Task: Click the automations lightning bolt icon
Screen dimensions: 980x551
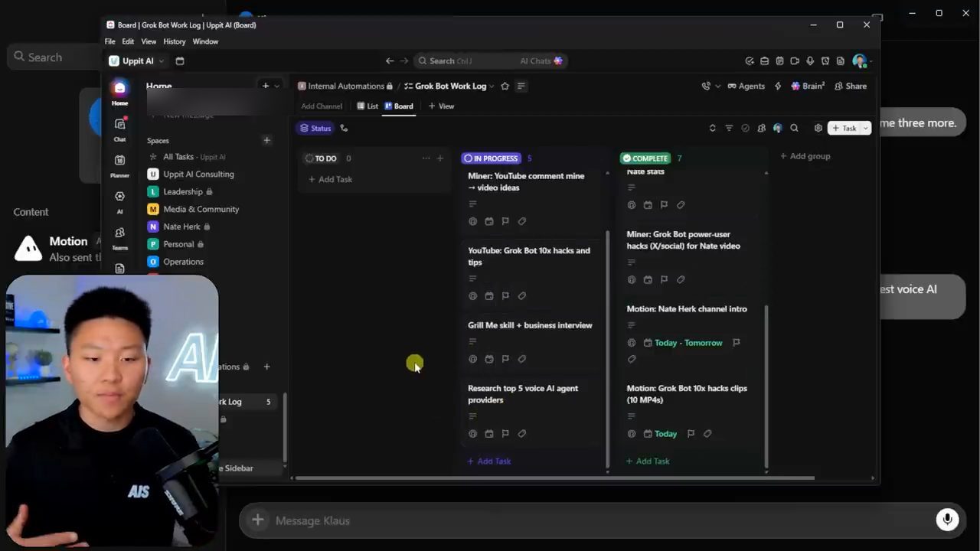Action: (778, 86)
